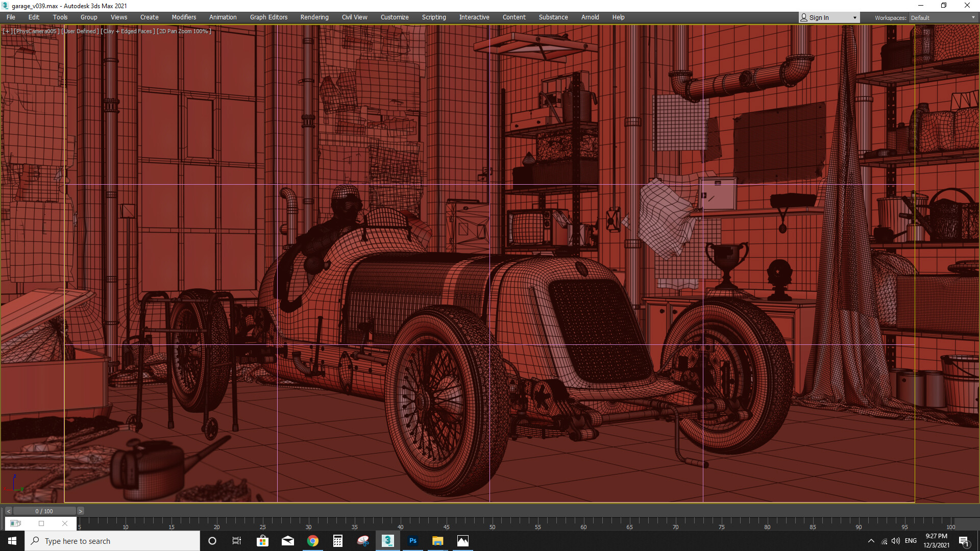Viewport: 980px width, 551px height.
Task: Open Chrome from the taskbar
Action: coord(313,541)
